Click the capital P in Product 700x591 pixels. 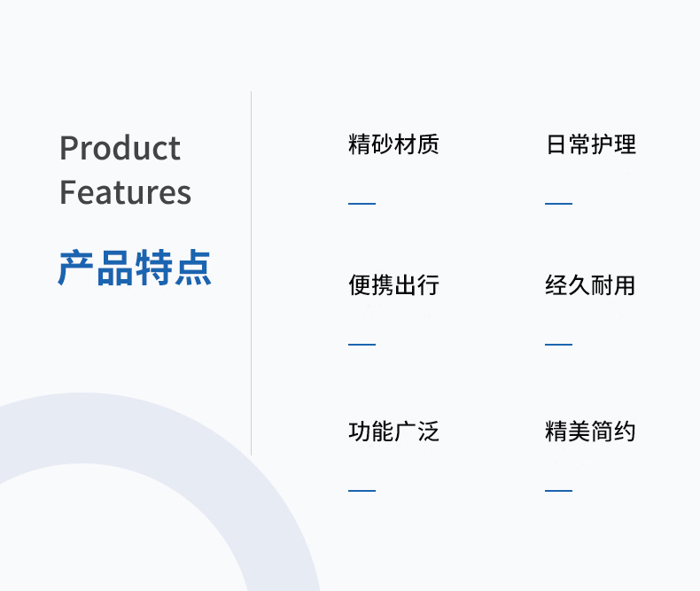point(69,148)
